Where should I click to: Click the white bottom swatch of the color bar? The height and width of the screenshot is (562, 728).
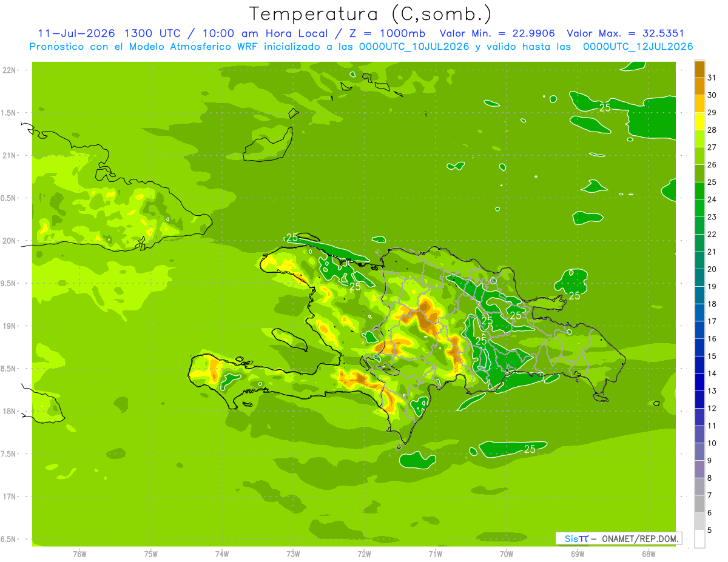pyautogui.click(x=699, y=539)
